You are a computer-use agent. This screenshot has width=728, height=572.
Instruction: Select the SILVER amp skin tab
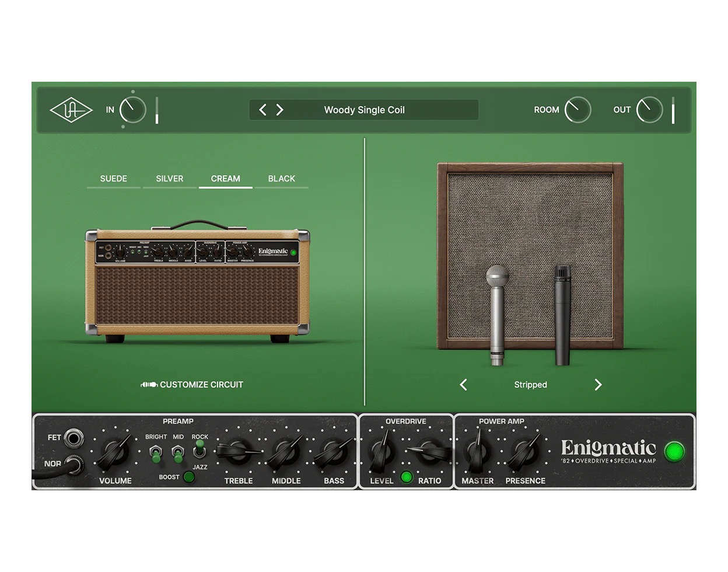tap(169, 179)
